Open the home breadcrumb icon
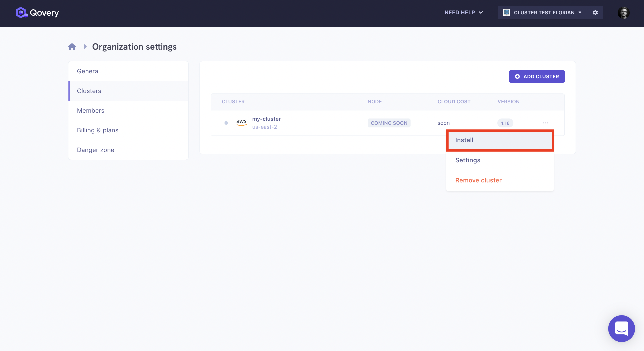The width and height of the screenshot is (644, 351). [x=72, y=47]
